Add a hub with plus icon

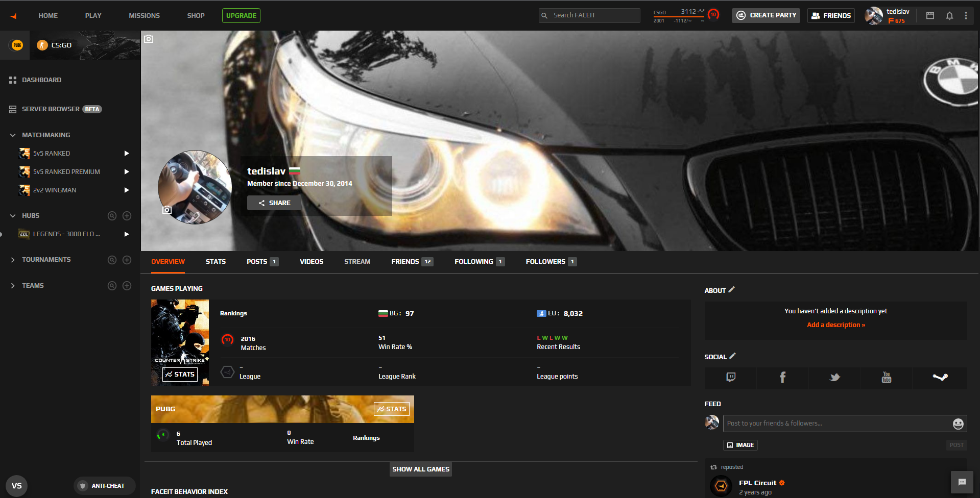[127, 216]
